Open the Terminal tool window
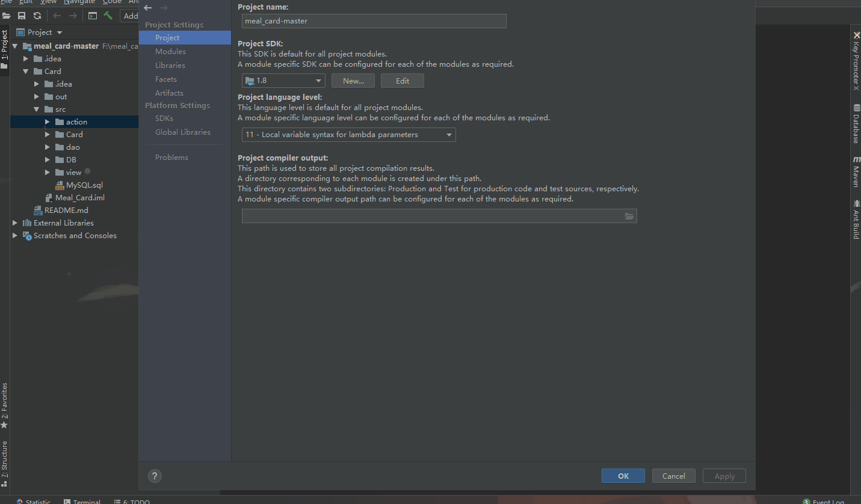Image resolution: width=861 pixels, height=504 pixels. tap(82, 501)
